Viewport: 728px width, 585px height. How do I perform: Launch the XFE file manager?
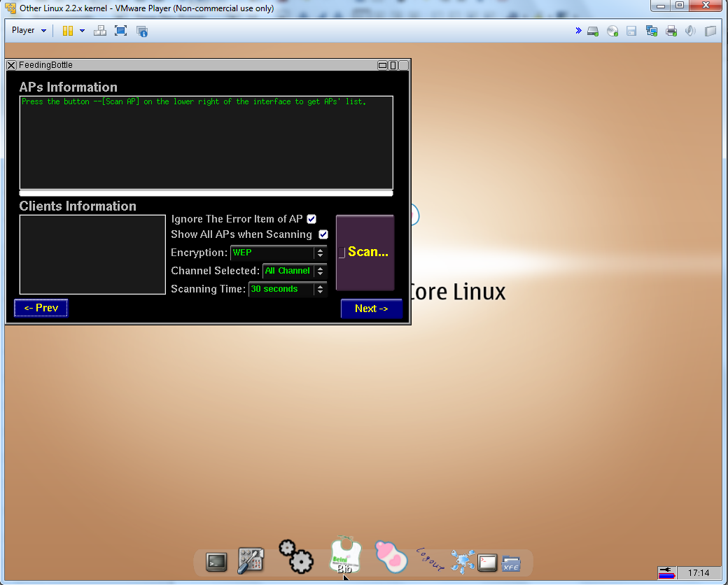[x=511, y=563]
